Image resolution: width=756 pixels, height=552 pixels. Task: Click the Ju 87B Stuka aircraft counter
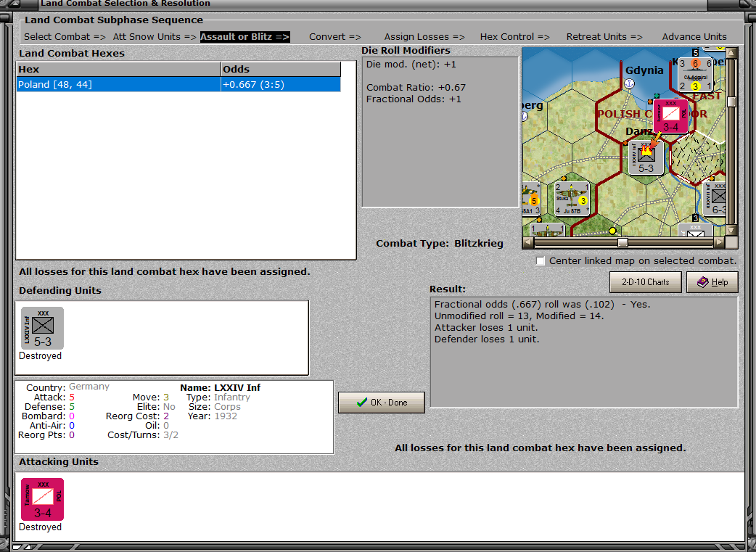click(x=572, y=199)
